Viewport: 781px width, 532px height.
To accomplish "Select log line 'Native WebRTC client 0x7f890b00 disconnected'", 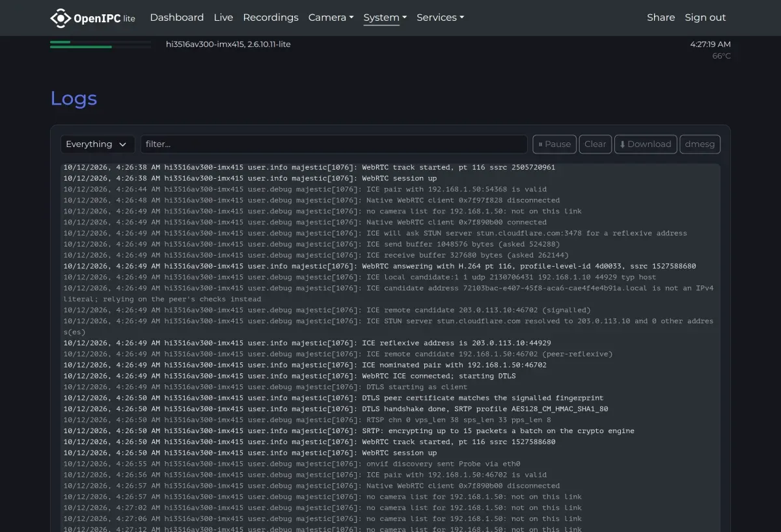I will point(311,486).
